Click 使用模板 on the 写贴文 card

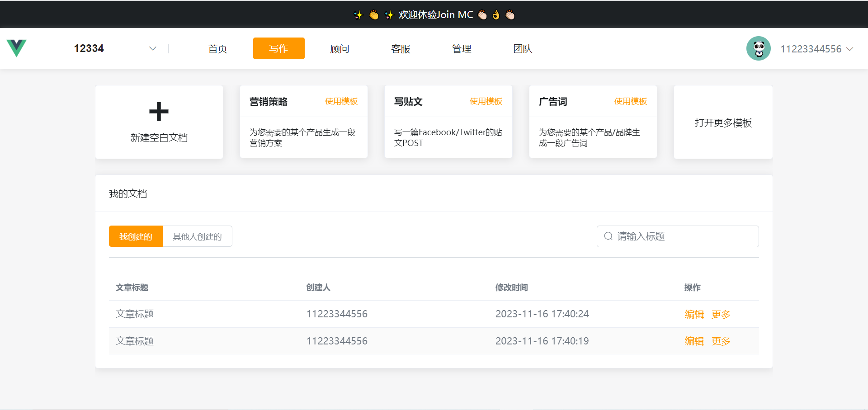pos(486,101)
